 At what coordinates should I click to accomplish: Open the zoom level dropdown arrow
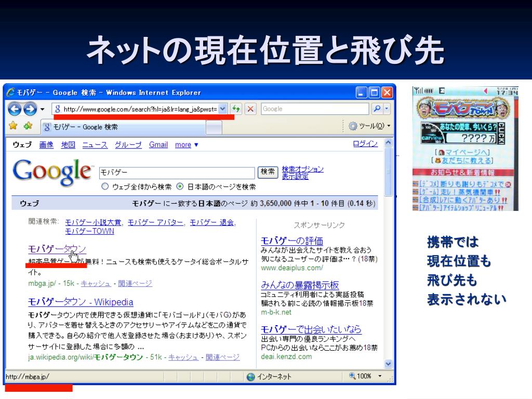pos(380,376)
